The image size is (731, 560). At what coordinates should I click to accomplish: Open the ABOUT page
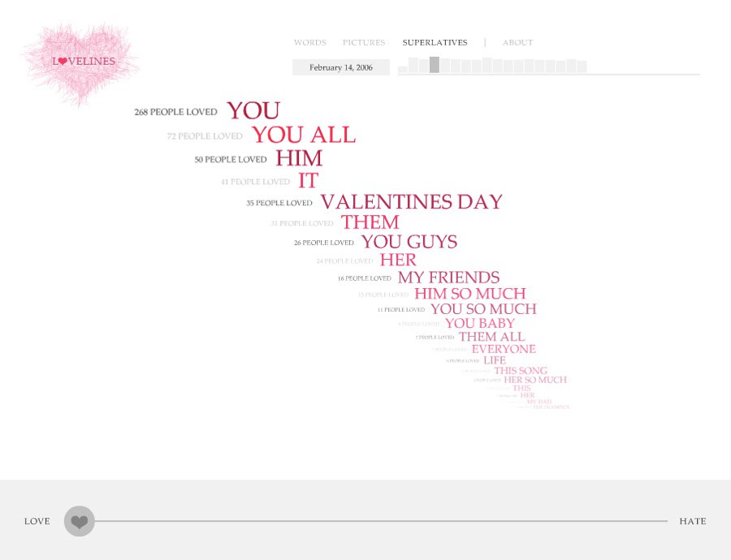click(x=517, y=42)
